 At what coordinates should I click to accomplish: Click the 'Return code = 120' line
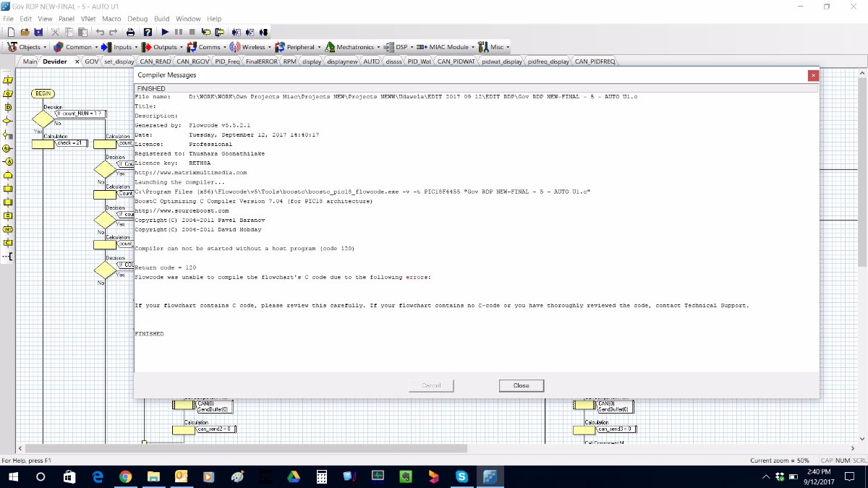coord(166,267)
